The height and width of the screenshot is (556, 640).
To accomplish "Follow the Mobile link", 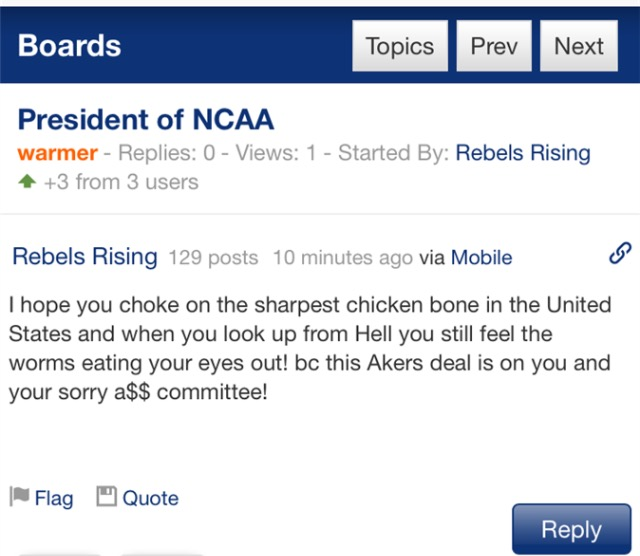I will 481,258.
